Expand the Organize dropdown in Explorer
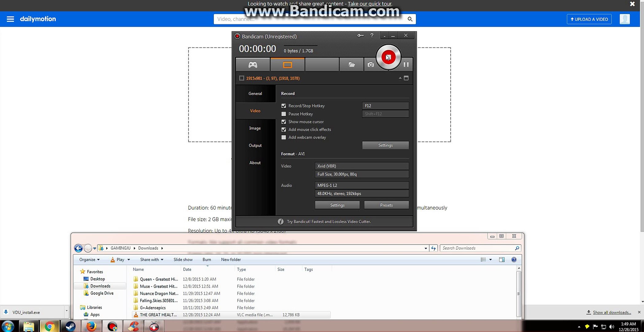The height and width of the screenshot is (332, 644). 89,259
